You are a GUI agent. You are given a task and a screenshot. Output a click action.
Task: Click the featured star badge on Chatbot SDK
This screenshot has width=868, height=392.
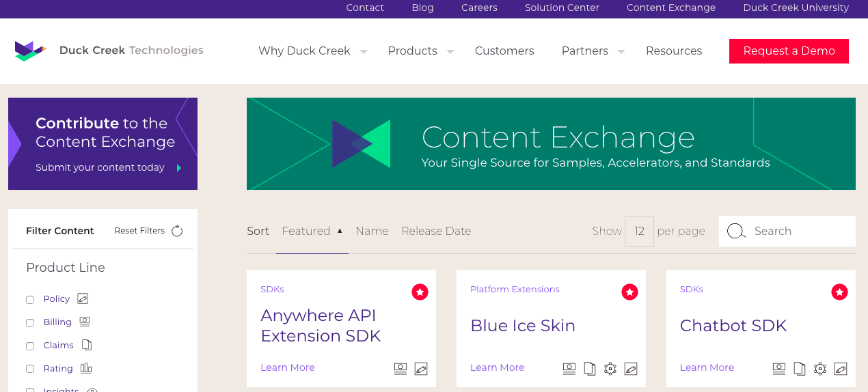tap(839, 292)
